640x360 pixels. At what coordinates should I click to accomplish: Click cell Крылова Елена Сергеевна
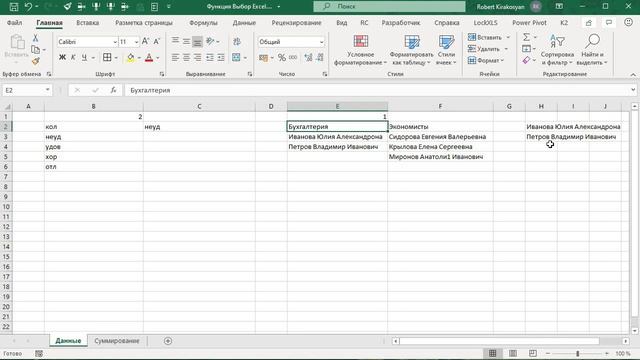(440, 147)
